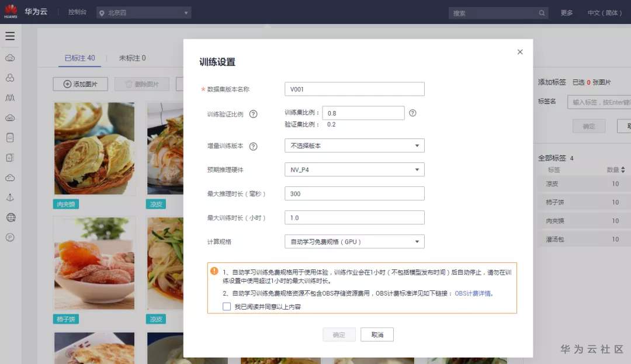Check 我已阅读并同意以上内容 checkbox
Image resolution: width=631 pixels, height=364 pixels.
pyautogui.click(x=227, y=307)
